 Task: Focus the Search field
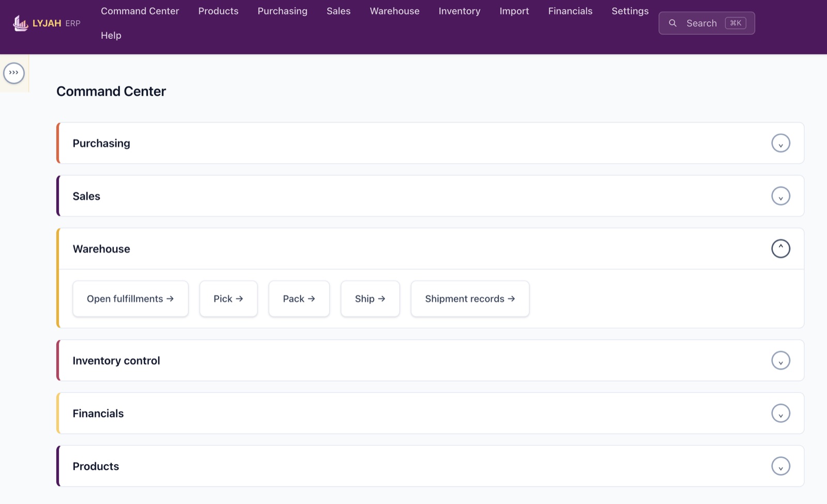(707, 23)
